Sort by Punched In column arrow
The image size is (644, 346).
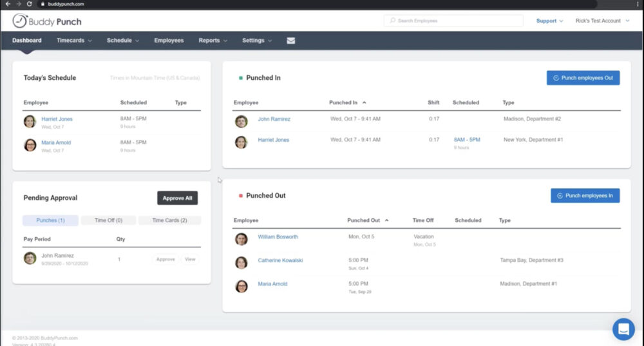[x=365, y=102]
